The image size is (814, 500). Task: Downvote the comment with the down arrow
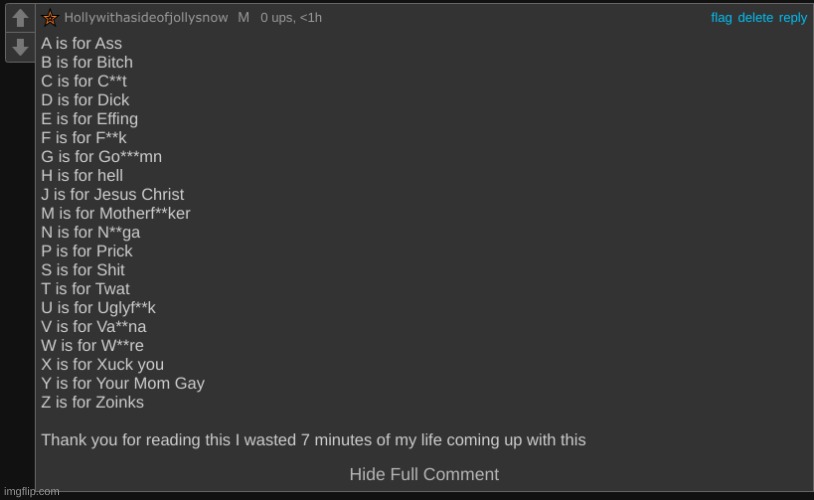[x=19, y=47]
